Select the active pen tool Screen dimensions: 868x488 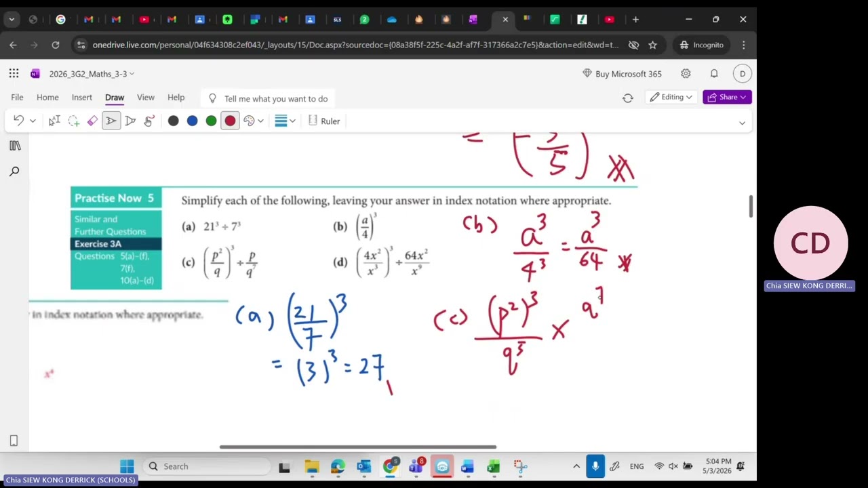111,121
